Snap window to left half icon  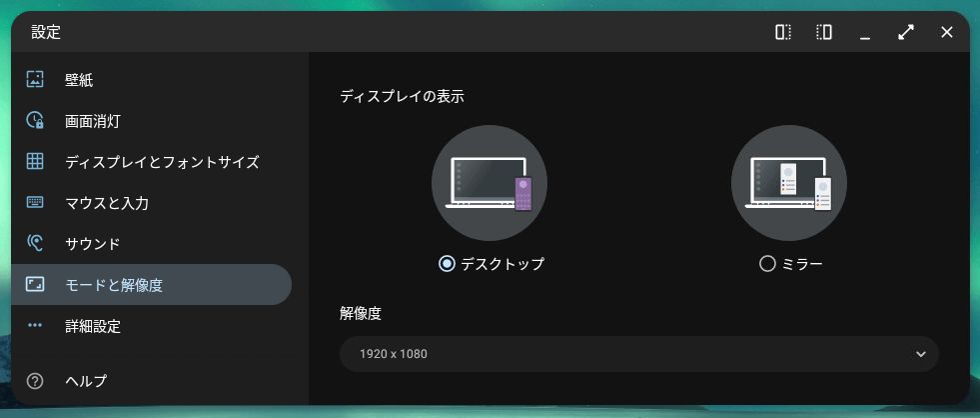783,32
